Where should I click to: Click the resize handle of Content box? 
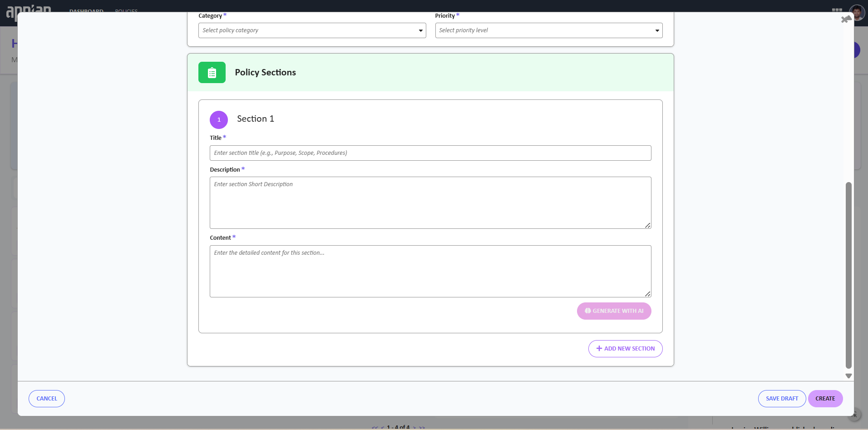[647, 294]
